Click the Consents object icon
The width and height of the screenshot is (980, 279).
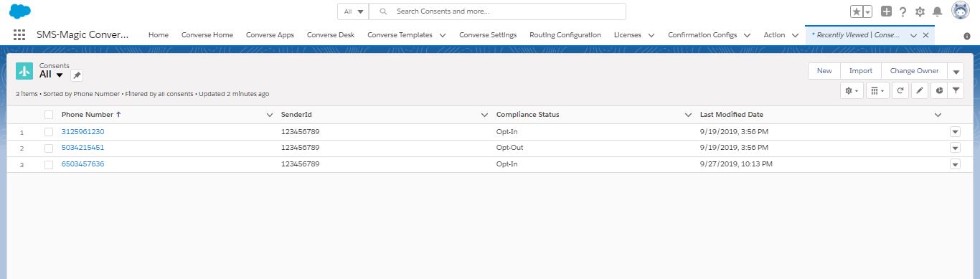(24, 70)
